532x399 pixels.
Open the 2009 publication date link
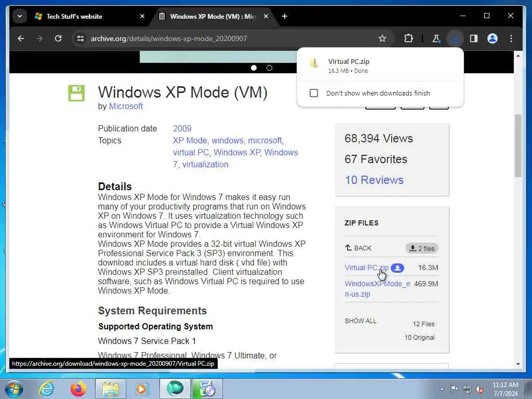point(182,129)
